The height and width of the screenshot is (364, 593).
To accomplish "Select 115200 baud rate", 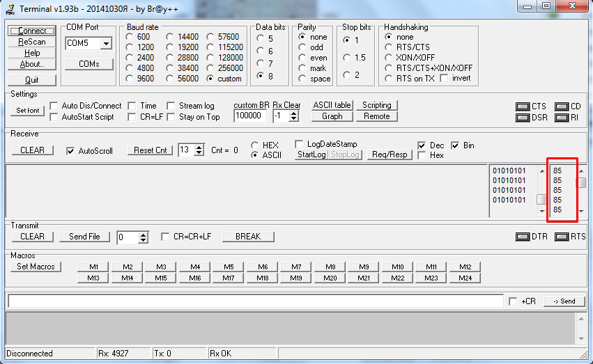I will [x=210, y=47].
